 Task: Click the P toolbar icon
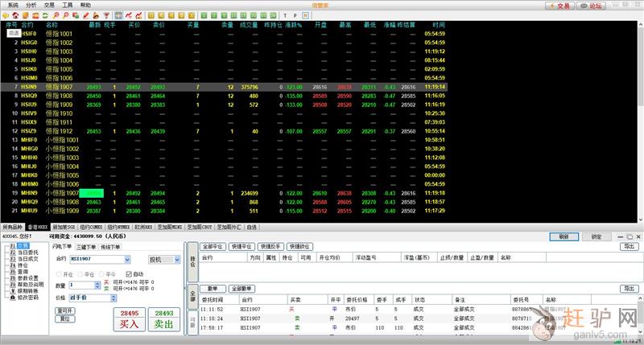(x=295, y=14)
